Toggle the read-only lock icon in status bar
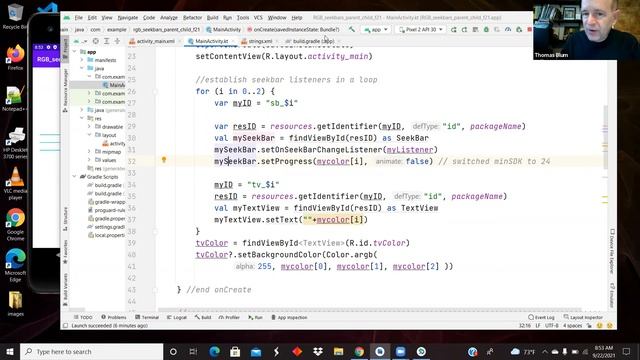The width and height of the screenshot is (640, 360). tap(589, 325)
